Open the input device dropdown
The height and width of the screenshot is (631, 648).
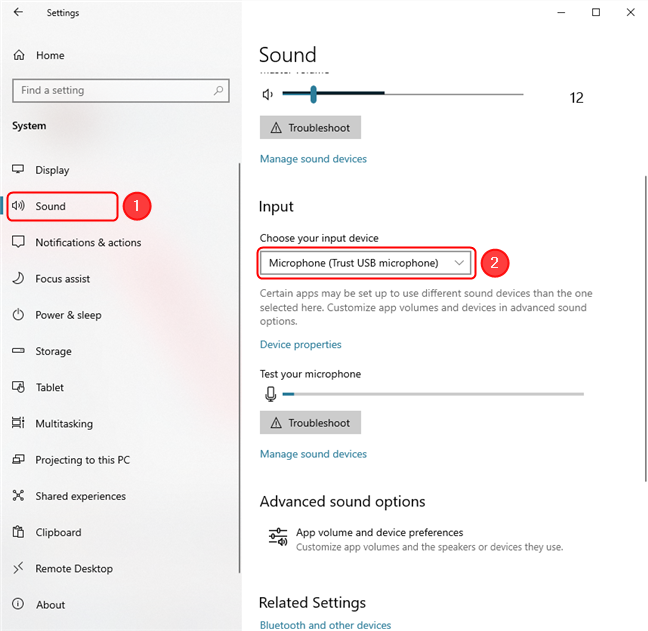[365, 263]
